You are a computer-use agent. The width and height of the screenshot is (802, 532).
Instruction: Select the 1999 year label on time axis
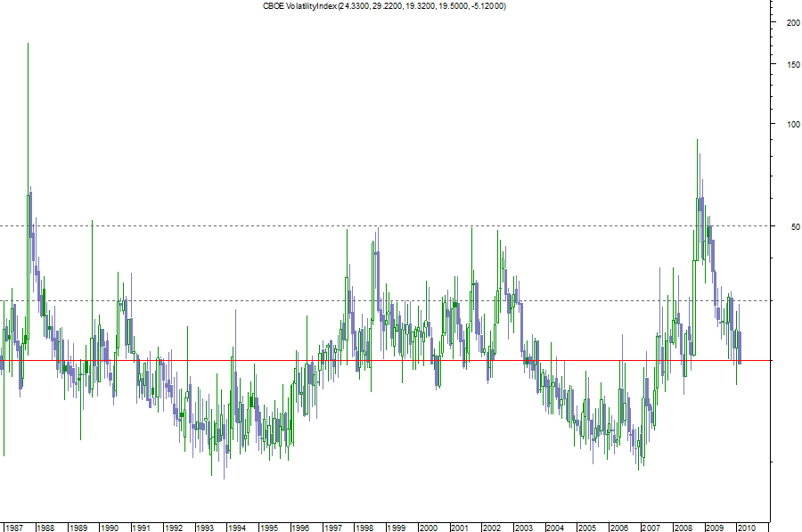coord(397,528)
